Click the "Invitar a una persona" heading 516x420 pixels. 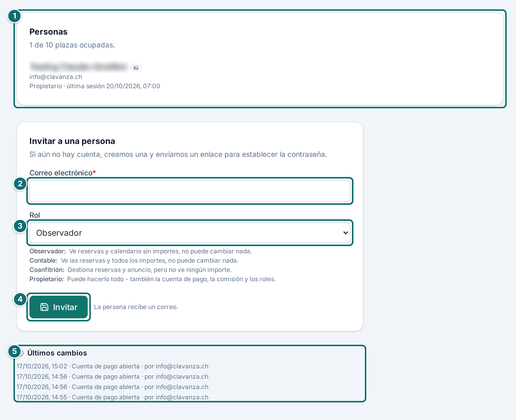click(72, 141)
